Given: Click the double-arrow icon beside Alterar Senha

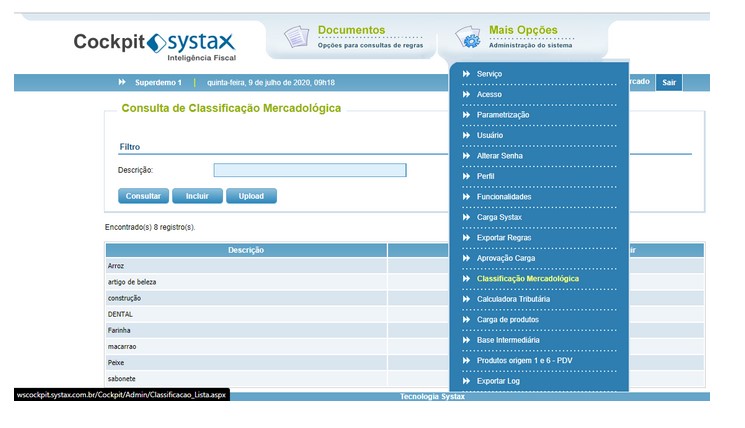Looking at the screenshot, I should (466, 155).
